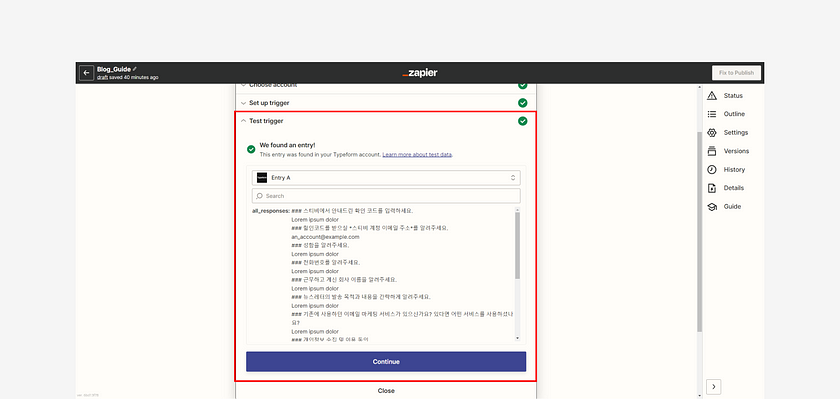Open the Status warning icon
The width and height of the screenshot is (840, 399).
[x=711, y=96]
